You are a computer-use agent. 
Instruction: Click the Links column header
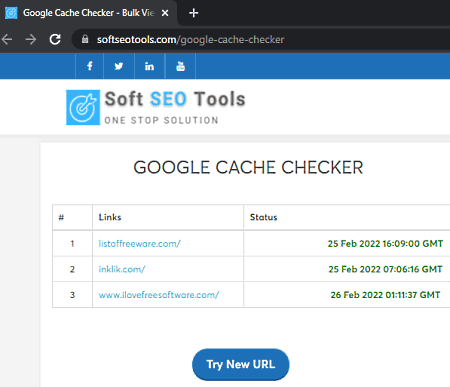110,217
